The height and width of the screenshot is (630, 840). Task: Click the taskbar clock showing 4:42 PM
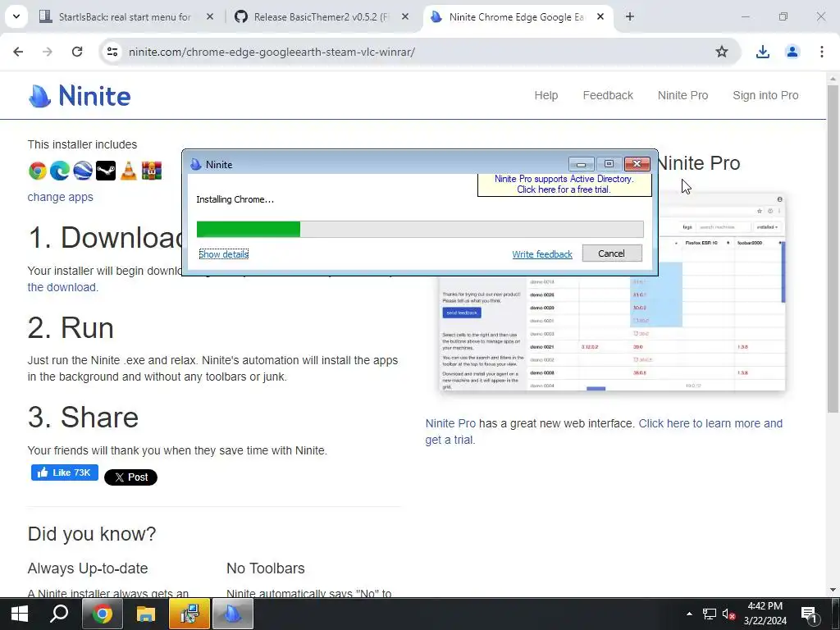pyautogui.click(x=765, y=614)
